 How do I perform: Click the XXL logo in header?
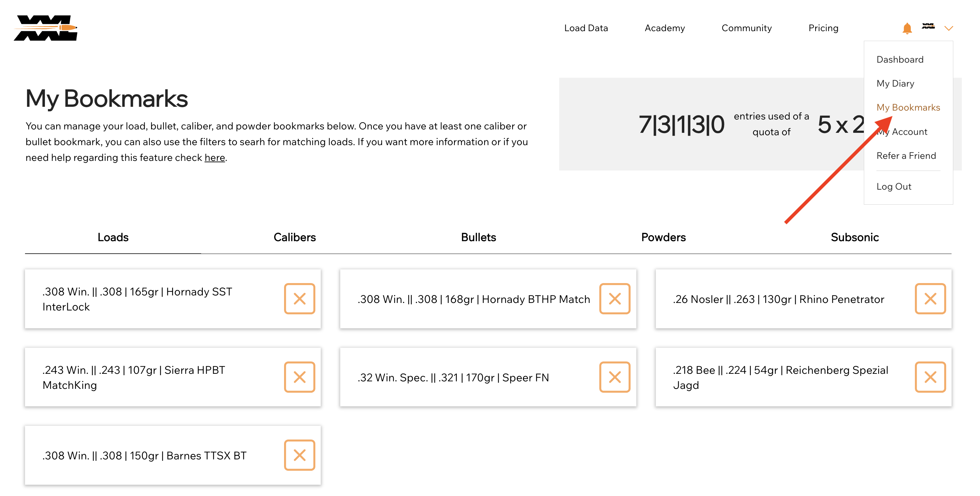[x=46, y=28]
